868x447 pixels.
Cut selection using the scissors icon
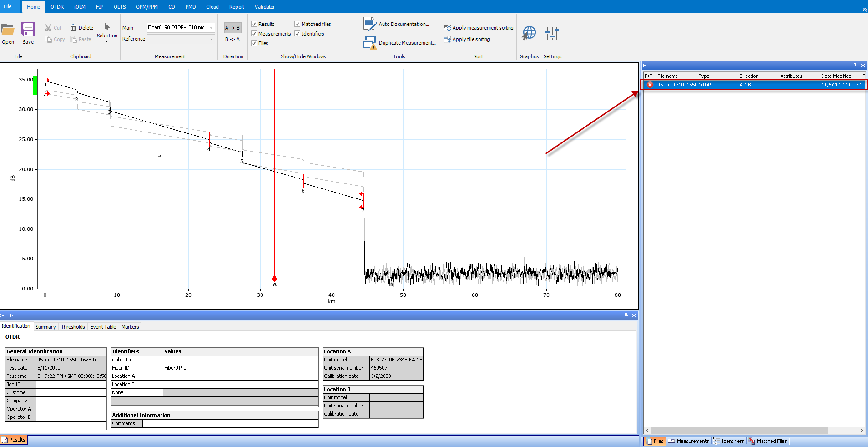48,28
